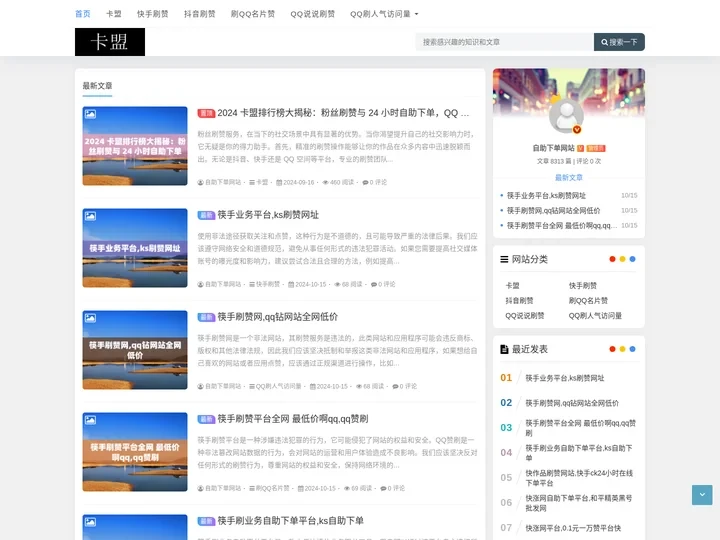The width and height of the screenshot is (720, 540).
Task: Click yellow dot in 网站分类 header
Action: (x=622, y=259)
